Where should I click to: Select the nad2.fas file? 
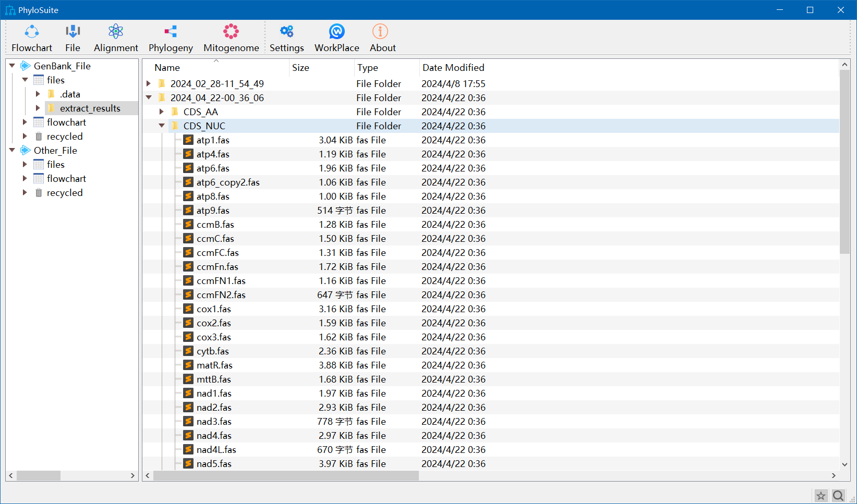pyautogui.click(x=214, y=407)
